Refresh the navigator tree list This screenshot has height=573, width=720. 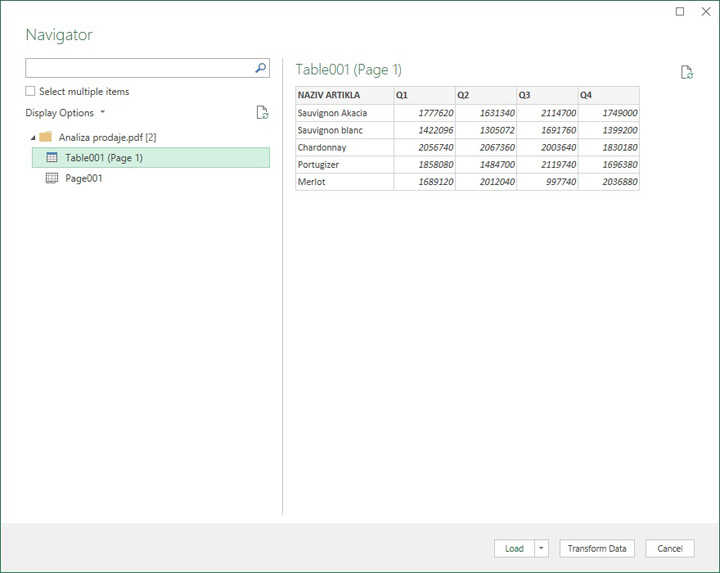[x=262, y=112]
